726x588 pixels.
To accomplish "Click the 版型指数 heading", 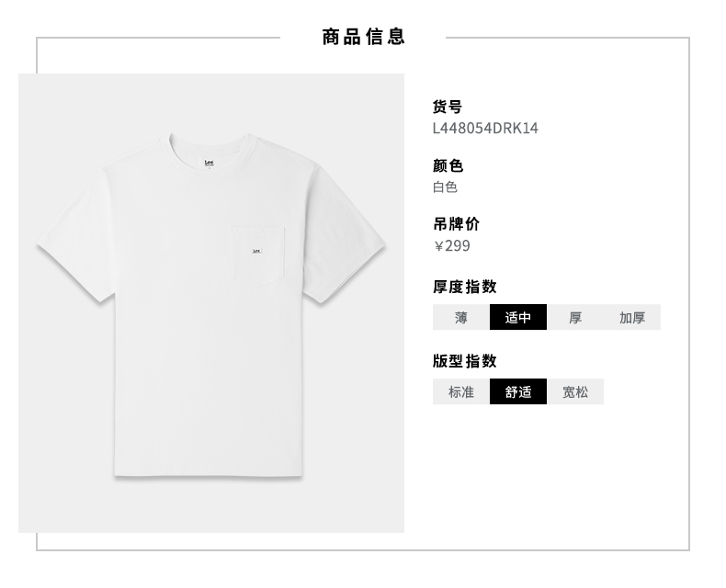I will [x=464, y=361].
